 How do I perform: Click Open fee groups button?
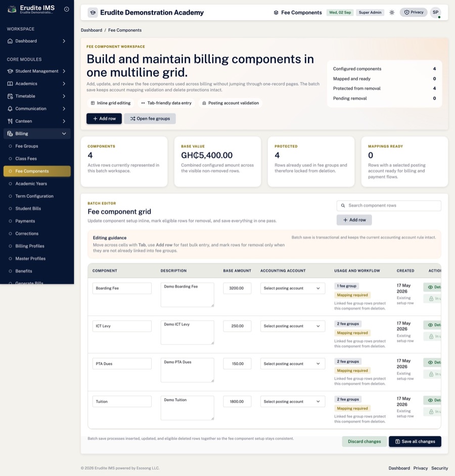[x=150, y=119]
